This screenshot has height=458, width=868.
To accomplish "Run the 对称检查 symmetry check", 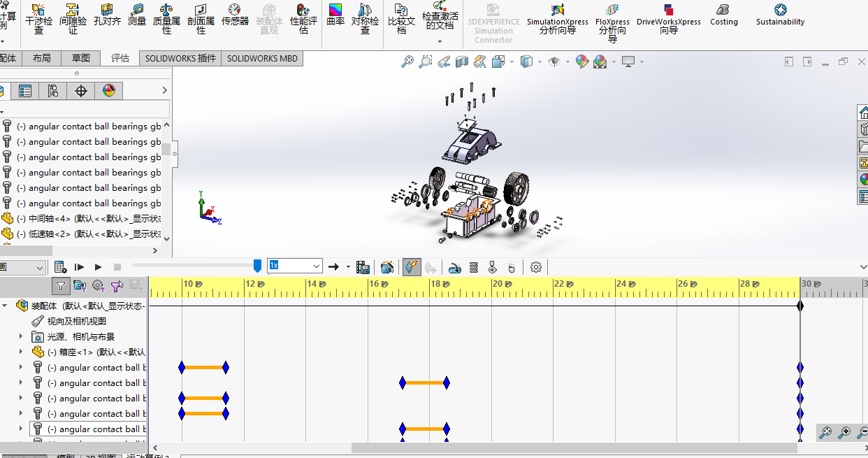I will coord(365,18).
